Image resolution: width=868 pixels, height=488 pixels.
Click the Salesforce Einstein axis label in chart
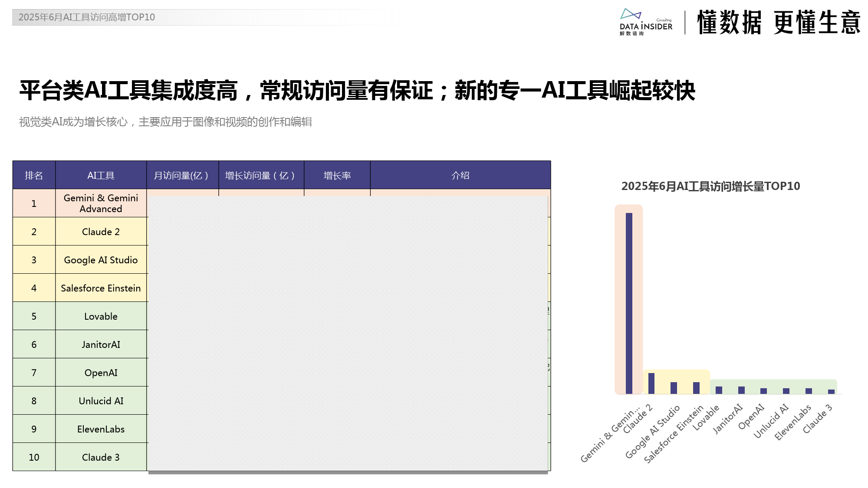[x=673, y=434]
